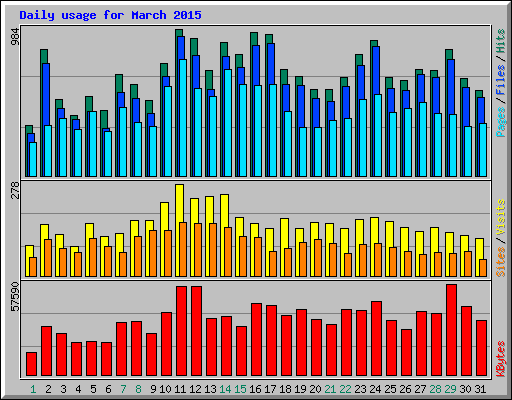This screenshot has width=512, height=400.
Task: Select the red KBytes bar for day 29
Action: click(451, 330)
